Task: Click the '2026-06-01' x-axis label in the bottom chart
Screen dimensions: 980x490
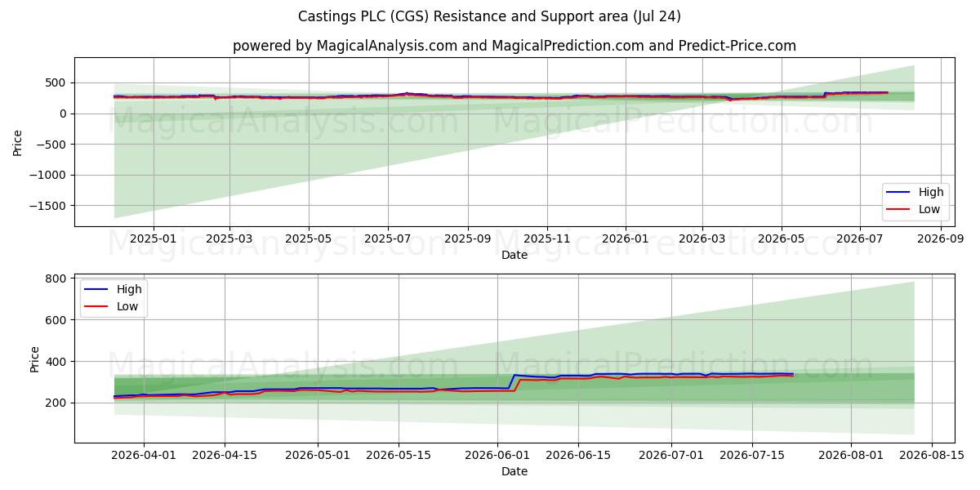Action: (x=497, y=456)
